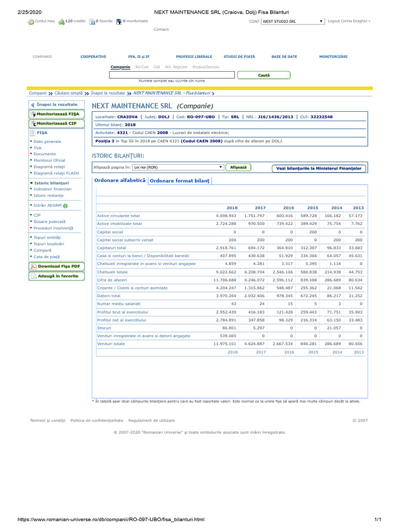
Task: Click Vezi bilanțurile la Ministerul Finanțelor button
Action: point(319,168)
